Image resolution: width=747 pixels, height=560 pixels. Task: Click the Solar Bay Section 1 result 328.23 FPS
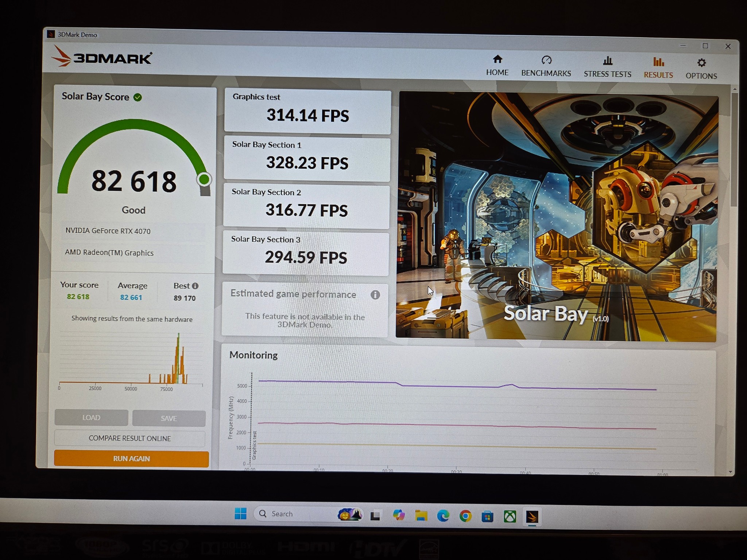point(307,159)
